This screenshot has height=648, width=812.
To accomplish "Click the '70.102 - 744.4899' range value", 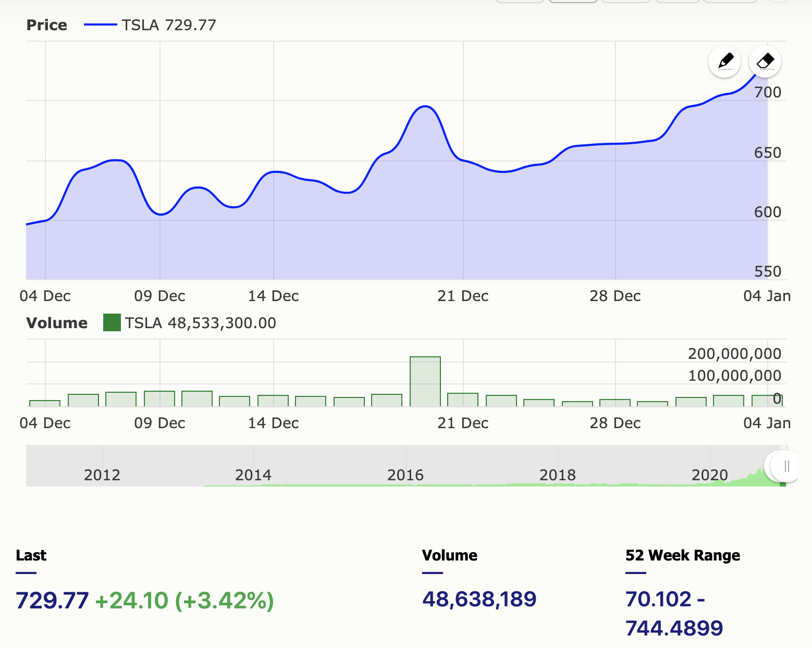I will tap(674, 614).
